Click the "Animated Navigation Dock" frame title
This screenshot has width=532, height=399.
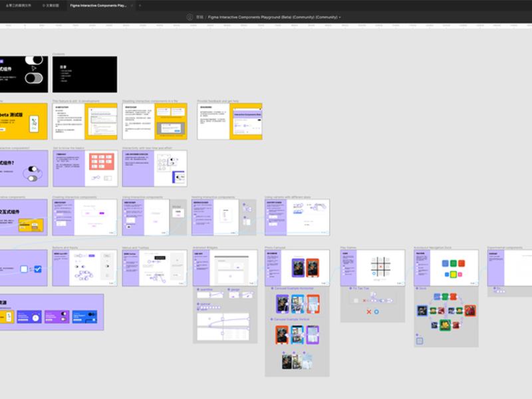pyautogui.click(x=433, y=247)
